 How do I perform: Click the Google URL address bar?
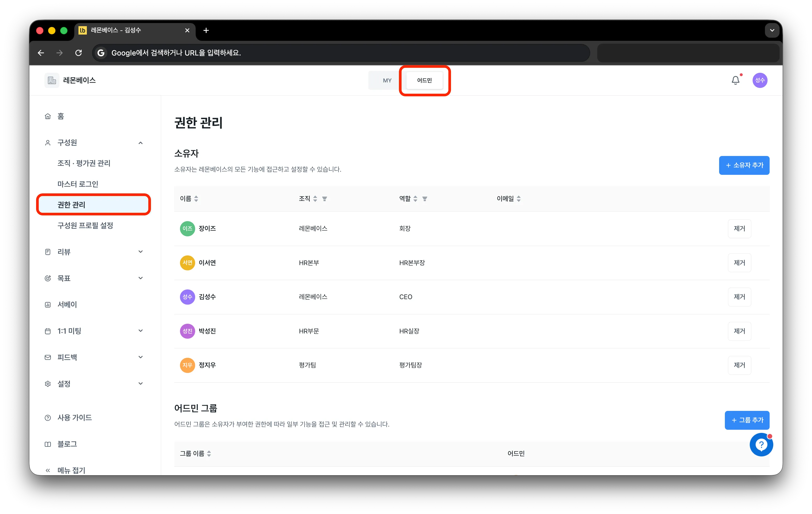click(x=341, y=53)
